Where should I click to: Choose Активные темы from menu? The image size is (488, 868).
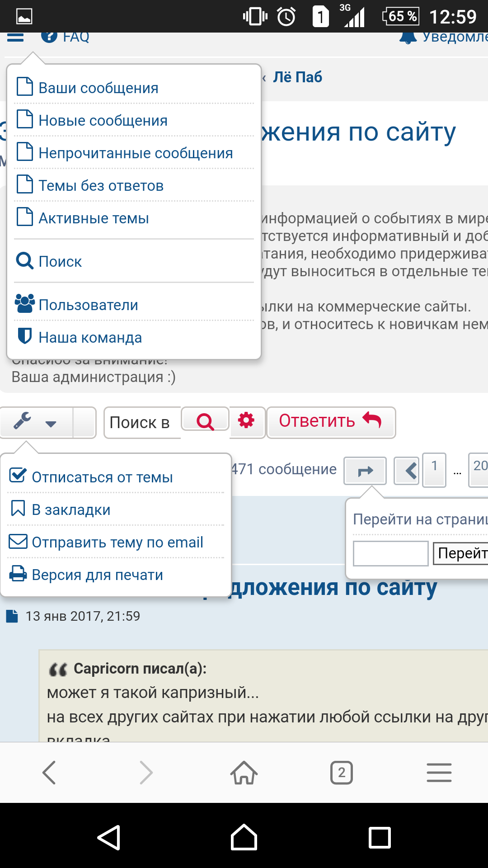coord(94,218)
